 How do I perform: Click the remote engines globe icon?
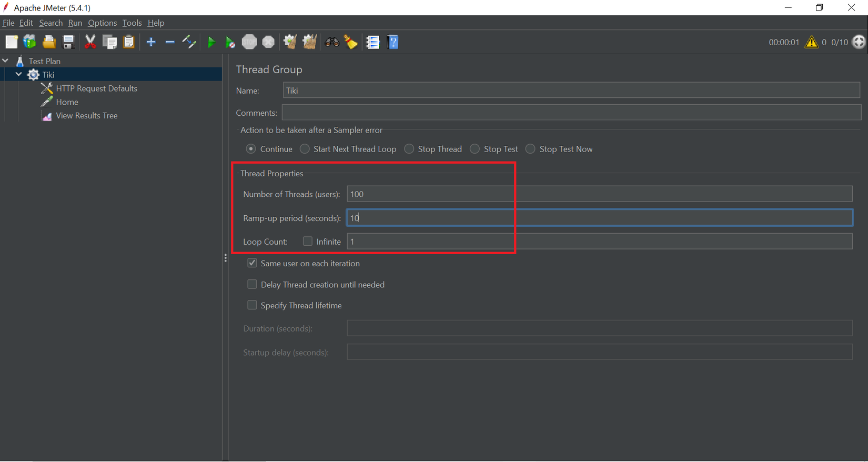[859, 42]
